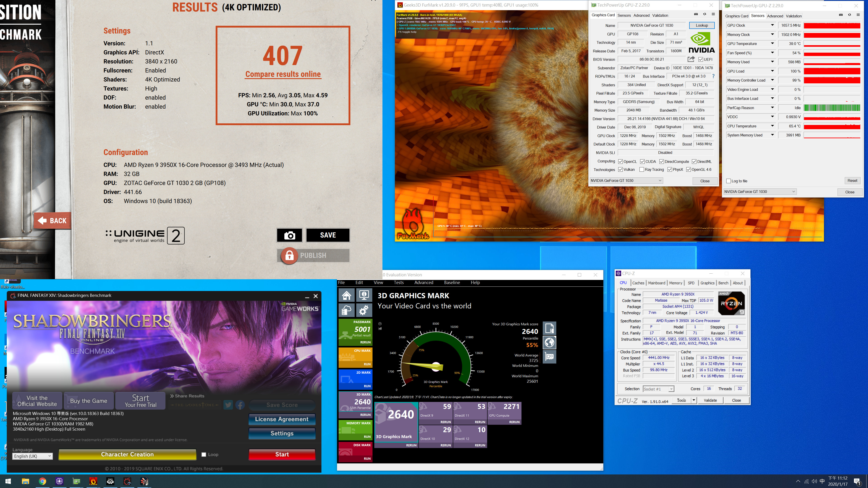Open the Tools dropdown arrow in CPU-Z
The width and height of the screenshot is (868, 488).
pyautogui.click(x=693, y=400)
